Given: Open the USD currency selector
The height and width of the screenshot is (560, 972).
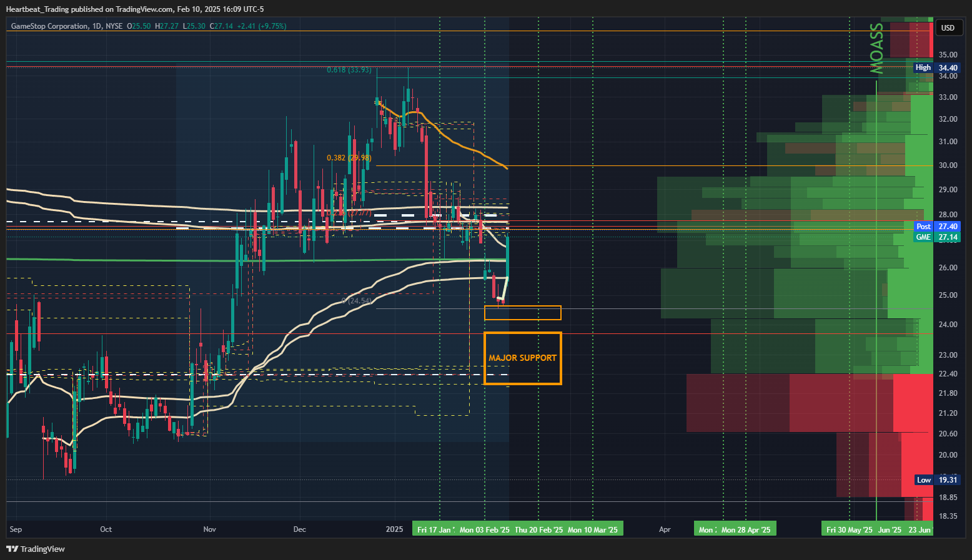Looking at the screenshot, I should click(948, 27).
